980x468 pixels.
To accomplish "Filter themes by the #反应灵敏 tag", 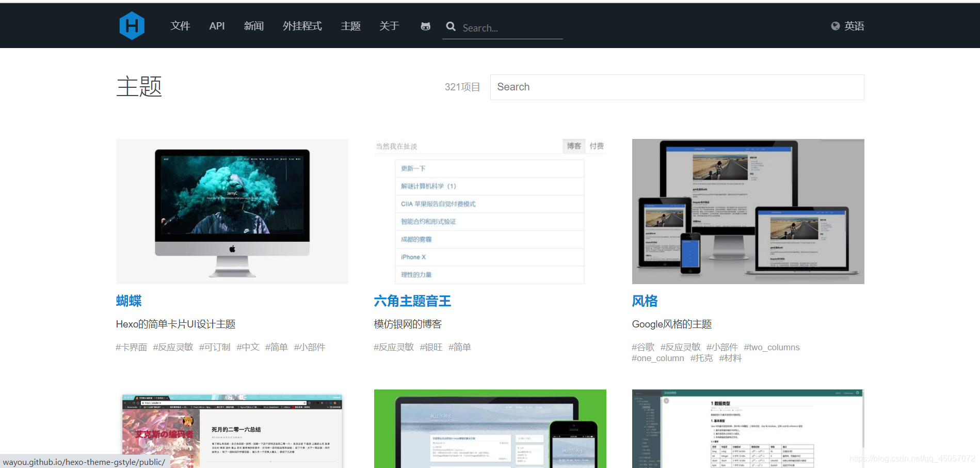I will coord(173,347).
